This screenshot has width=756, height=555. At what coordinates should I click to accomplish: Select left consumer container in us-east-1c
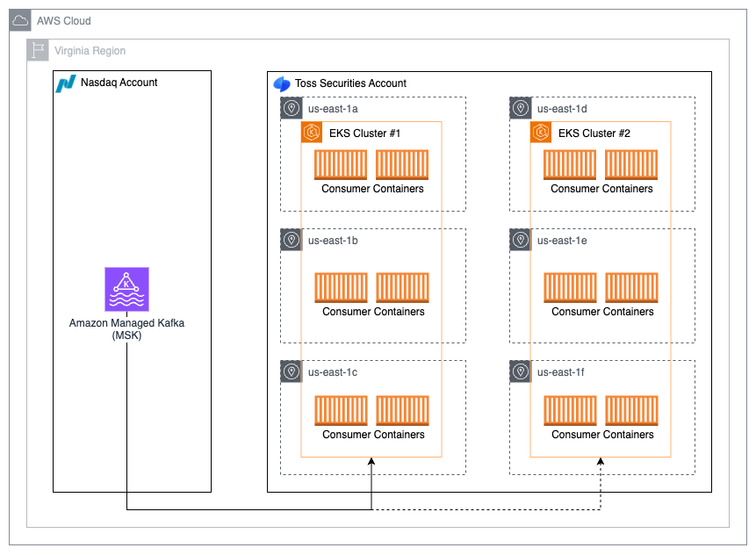click(341, 410)
